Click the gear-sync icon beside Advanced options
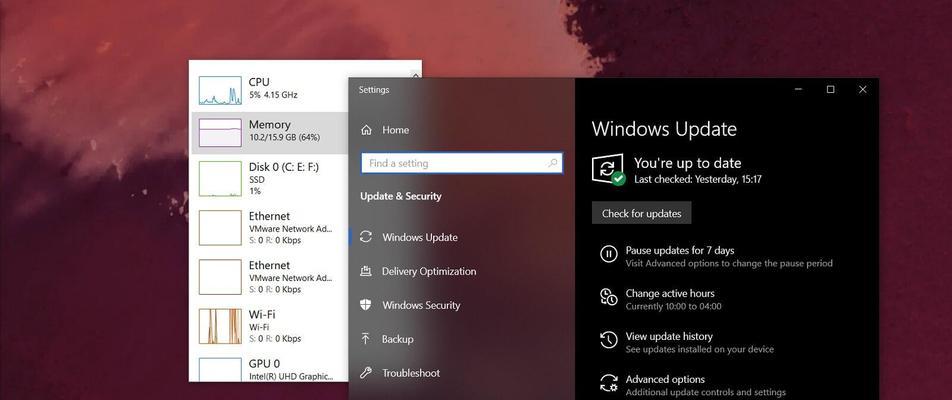 tap(608, 383)
